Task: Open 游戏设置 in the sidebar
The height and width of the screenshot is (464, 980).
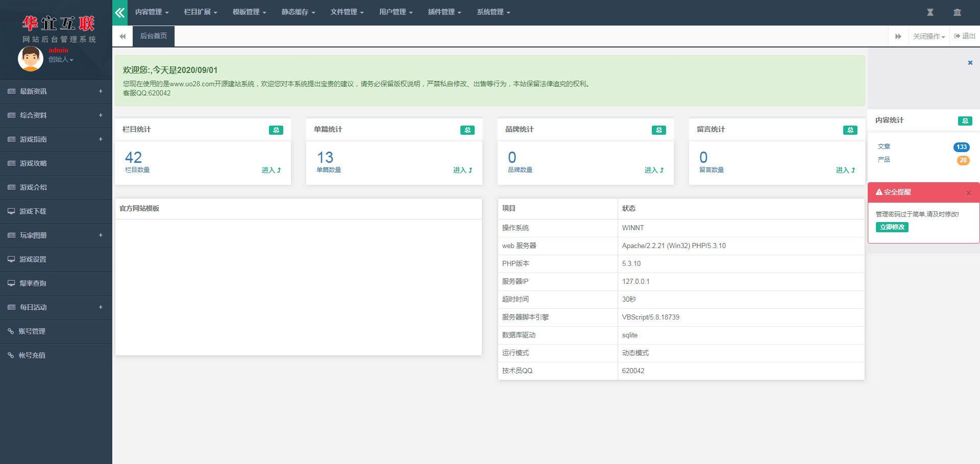Action: click(56, 259)
